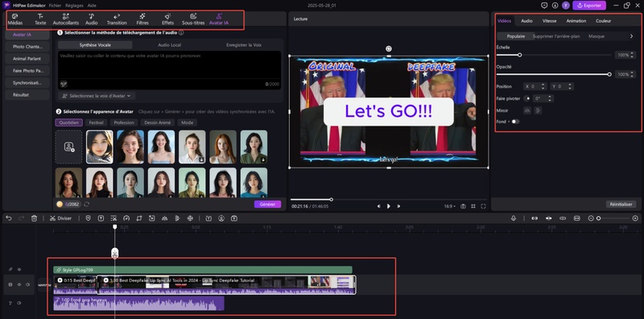Toggle visibility of the main video track
Screen dimensions: 644x319
tap(19, 284)
